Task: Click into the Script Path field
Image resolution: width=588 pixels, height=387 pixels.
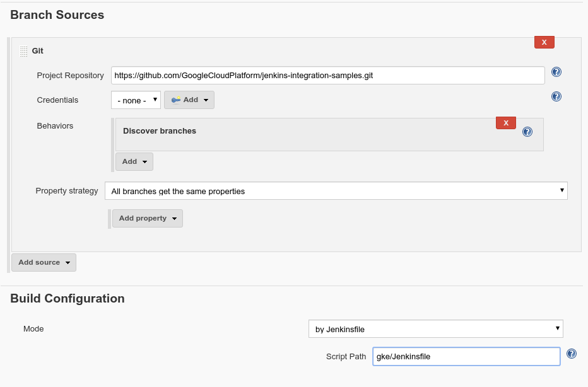Action: point(466,357)
